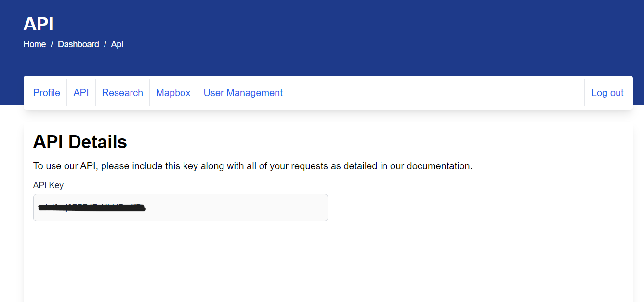This screenshot has width=644, height=302.
Task: Open the Mapbox tab
Action: pos(173,93)
